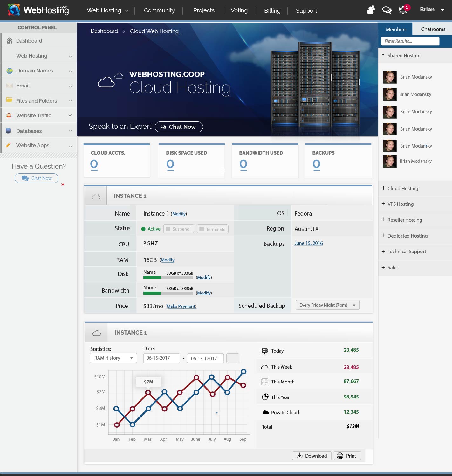Click the Disk usage progress bar

pos(168,278)
